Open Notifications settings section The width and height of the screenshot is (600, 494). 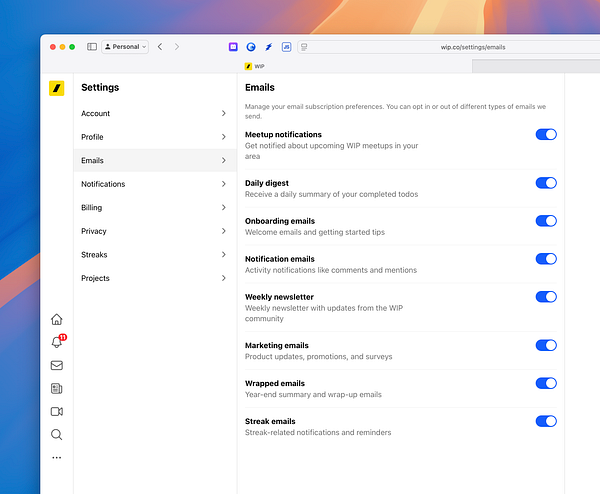click(155, 184)
